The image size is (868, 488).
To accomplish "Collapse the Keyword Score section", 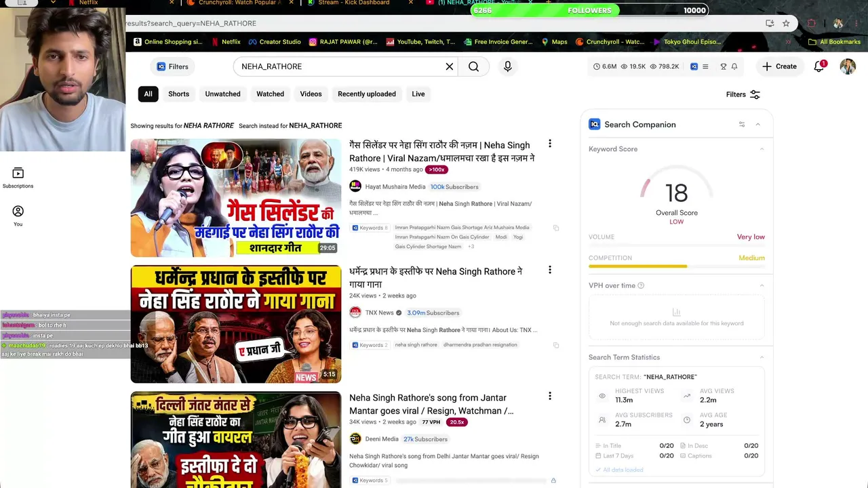I will 762,149.
